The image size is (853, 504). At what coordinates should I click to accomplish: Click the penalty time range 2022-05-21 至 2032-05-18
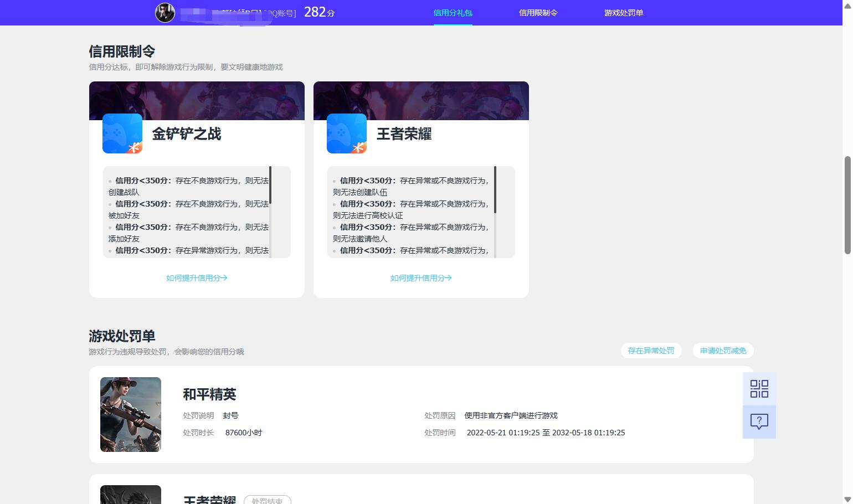point(546,433)
